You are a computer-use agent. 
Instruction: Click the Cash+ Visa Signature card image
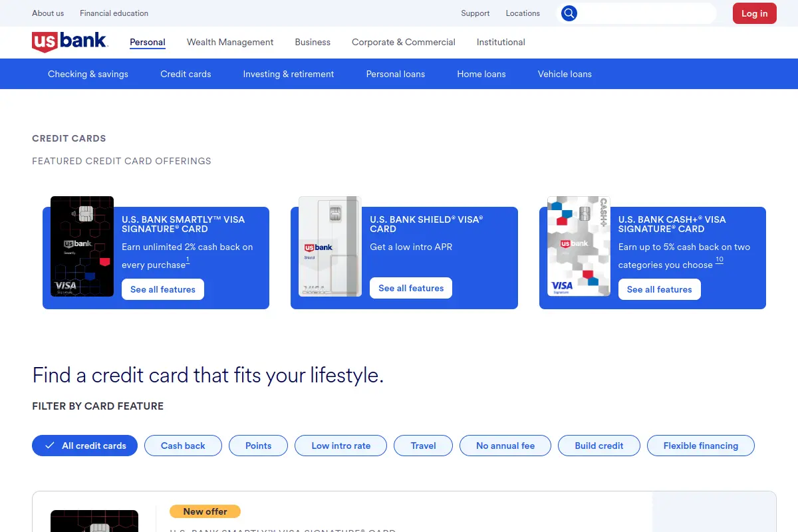[579, 246]
